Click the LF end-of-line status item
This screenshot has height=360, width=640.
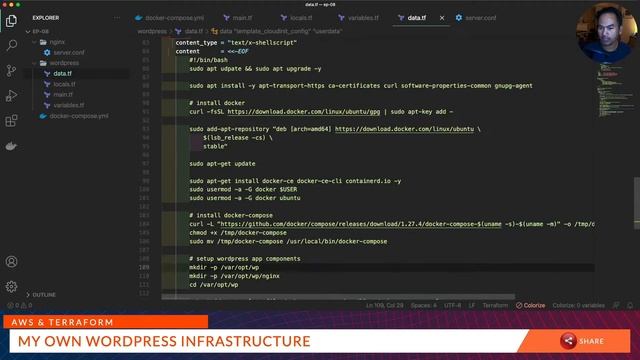pyautogui.click(x=472, y=305)
